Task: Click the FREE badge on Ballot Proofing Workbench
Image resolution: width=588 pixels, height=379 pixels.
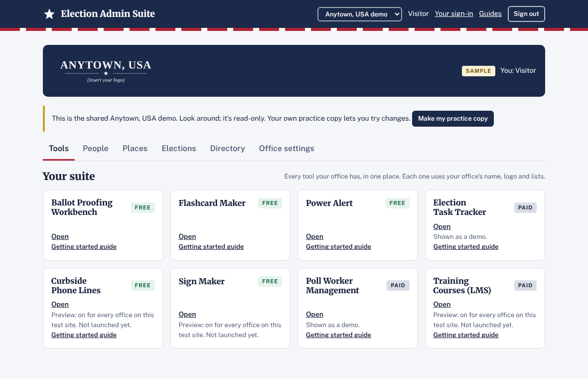Action: [143, 207]
